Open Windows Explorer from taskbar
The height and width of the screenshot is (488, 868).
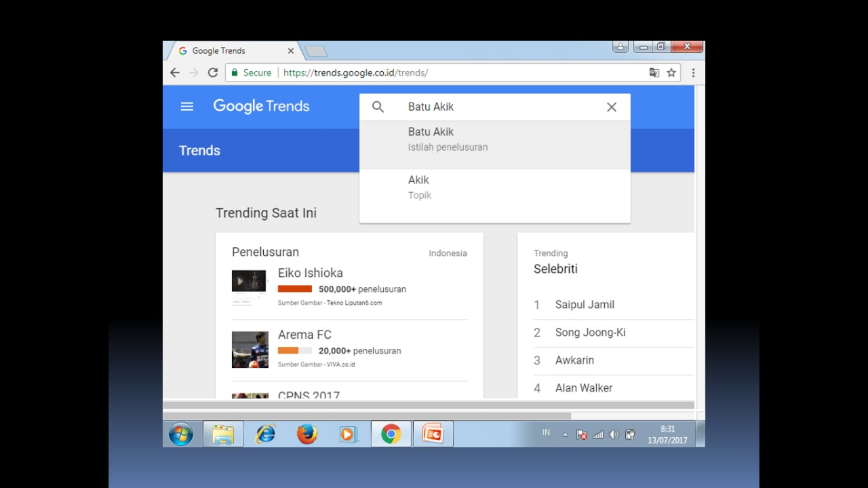click(x=223, y=434)
